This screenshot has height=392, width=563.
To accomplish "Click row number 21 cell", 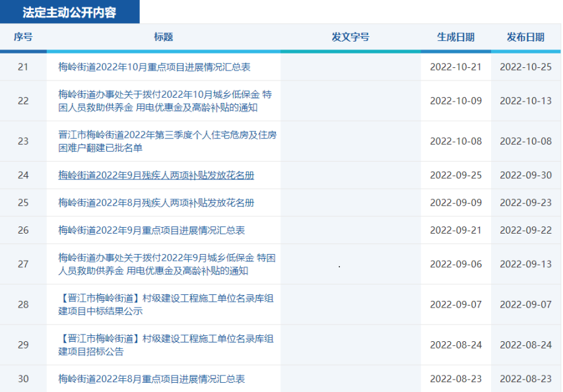I will tap(23, 67).
